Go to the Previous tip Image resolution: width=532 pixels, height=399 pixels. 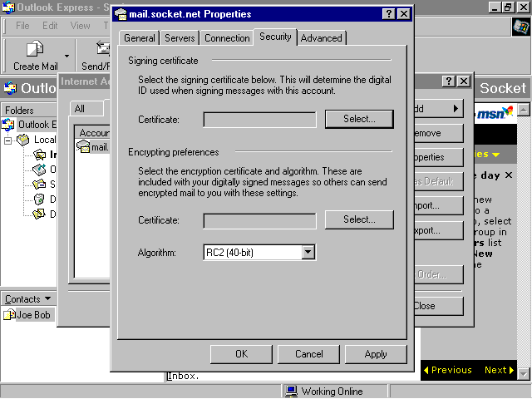click(448, 370)
